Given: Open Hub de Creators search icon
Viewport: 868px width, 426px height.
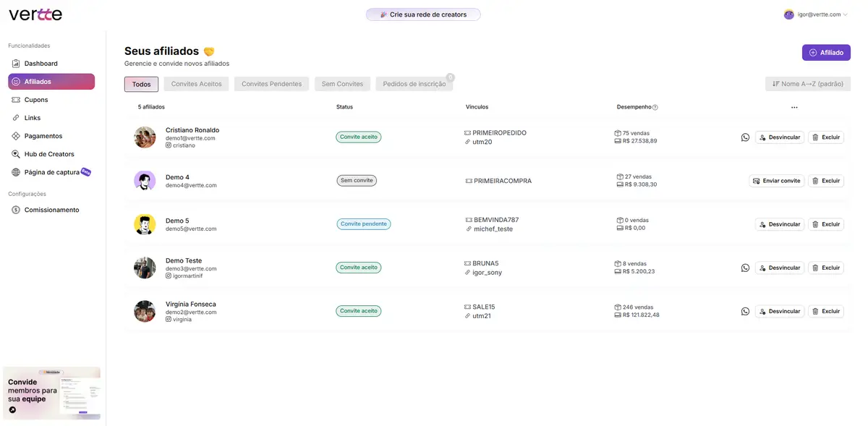Looking at the screenshot, I should 16,153.
